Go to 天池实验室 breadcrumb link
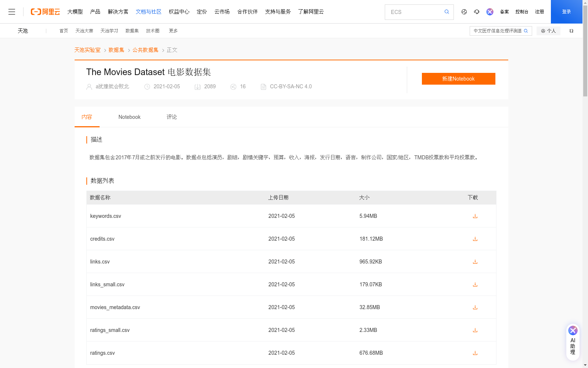Screen dimensions: 588x368 tap(87, 50)
